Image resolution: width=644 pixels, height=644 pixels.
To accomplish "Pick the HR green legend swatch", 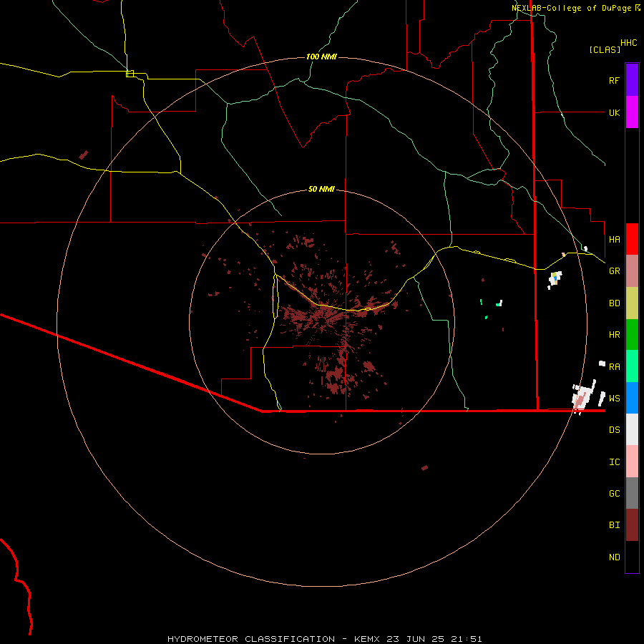I will coord(632,335).
